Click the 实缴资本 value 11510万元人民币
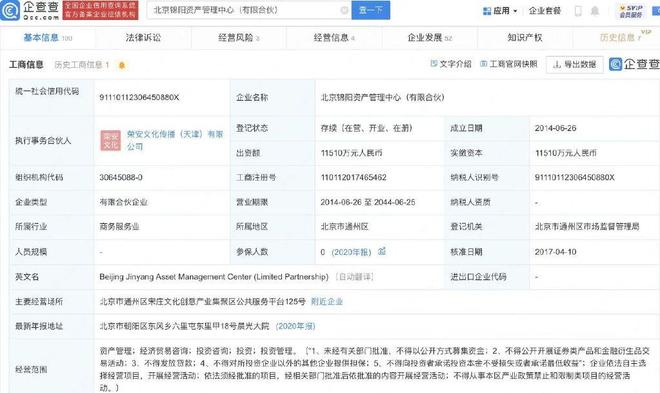660x393 pixels. (x=566, y=153)
